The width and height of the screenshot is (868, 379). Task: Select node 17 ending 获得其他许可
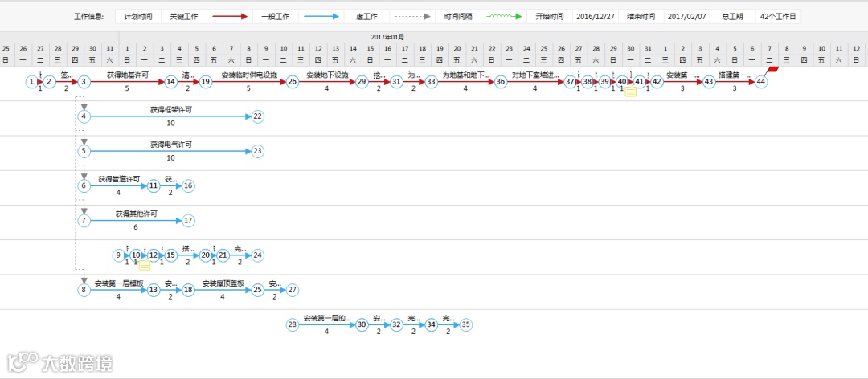coord(188,221)
